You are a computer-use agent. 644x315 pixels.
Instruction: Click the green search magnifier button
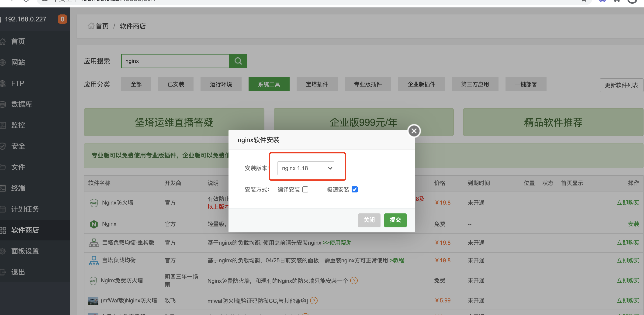(x=238, y=61)
